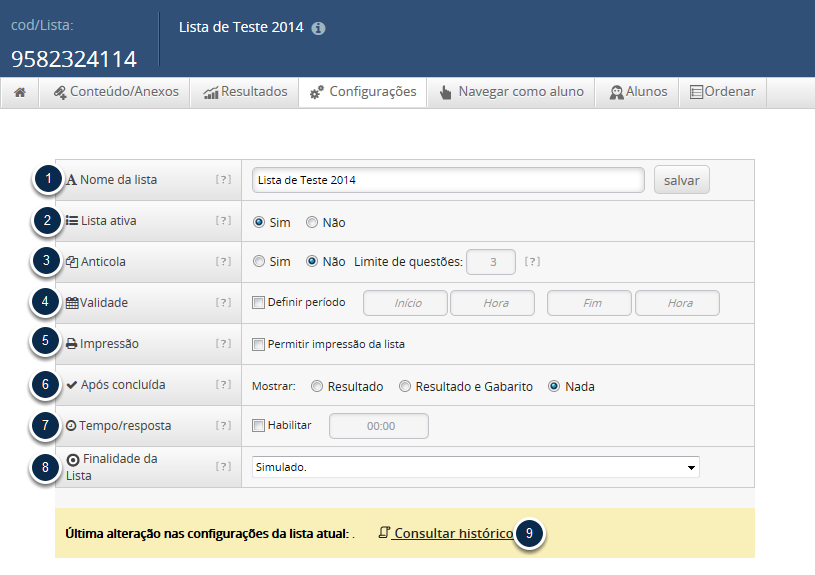
Task: Click the Após concluída checkmark icon
Action: tap(72, 385)
